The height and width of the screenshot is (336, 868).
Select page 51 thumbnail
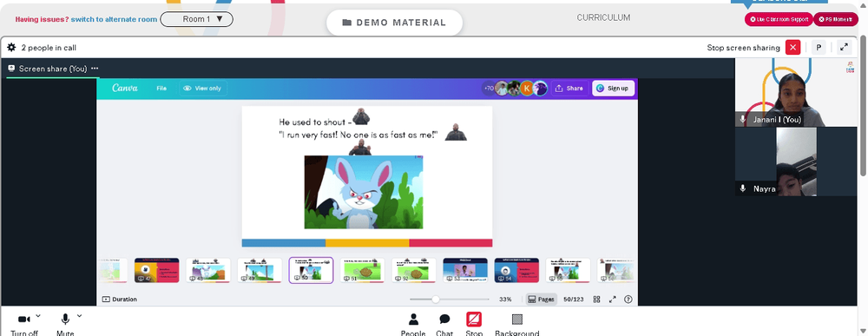tap(362, 270)
